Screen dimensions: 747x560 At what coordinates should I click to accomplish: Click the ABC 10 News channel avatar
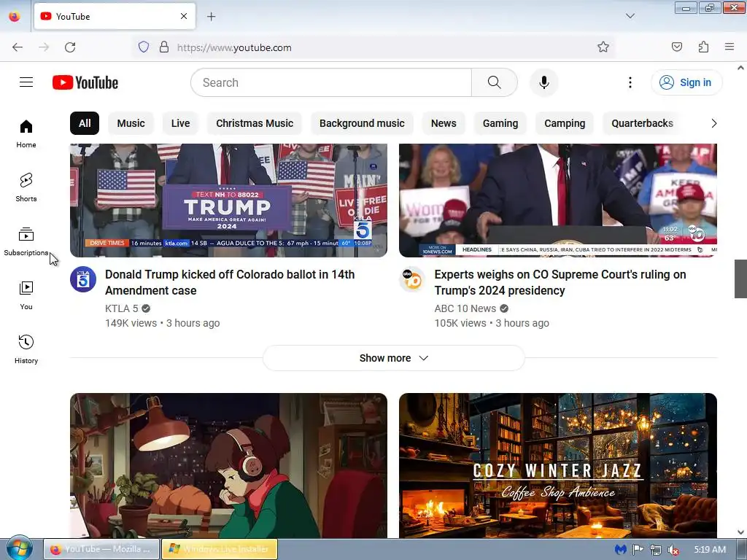(x=412, y=279)
